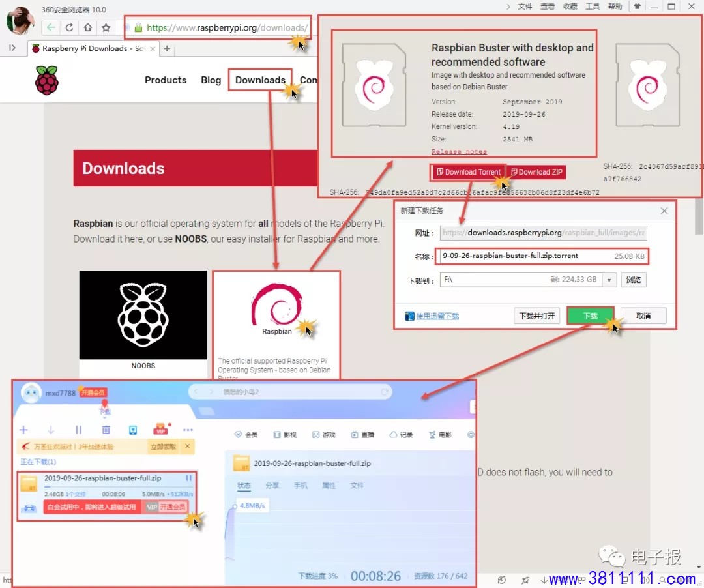Open the Blog navigation item
704x588 pixels.
click(x=211, y=80)
